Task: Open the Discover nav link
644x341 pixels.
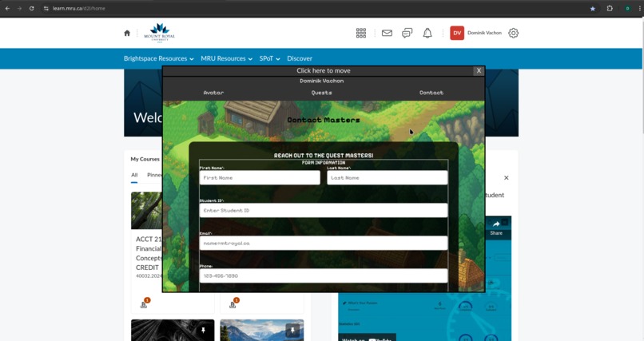Action: coord(300,58)
